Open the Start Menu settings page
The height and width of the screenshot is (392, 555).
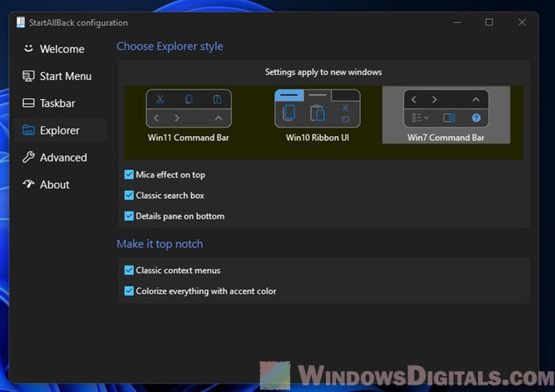coord(60,76)
